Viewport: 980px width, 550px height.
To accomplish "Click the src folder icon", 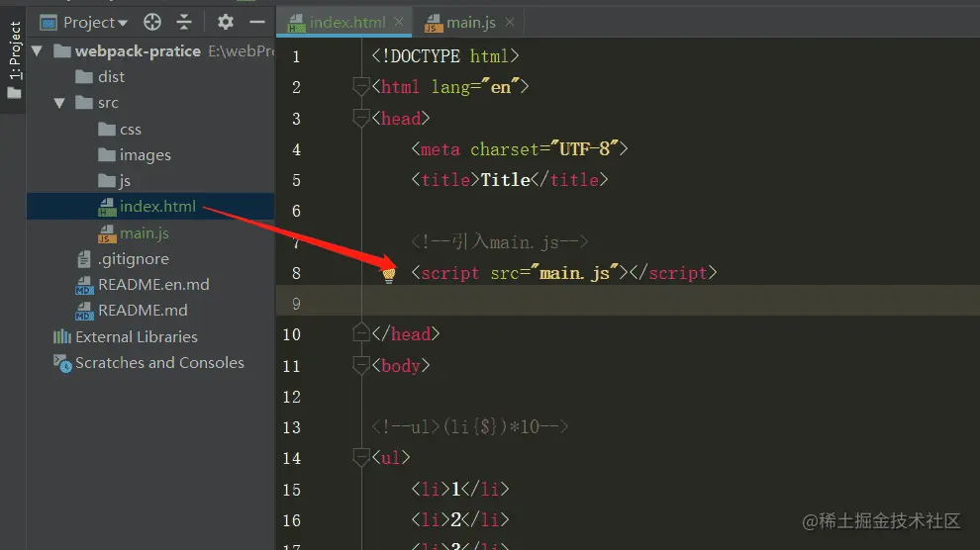I will pos(84,103).
